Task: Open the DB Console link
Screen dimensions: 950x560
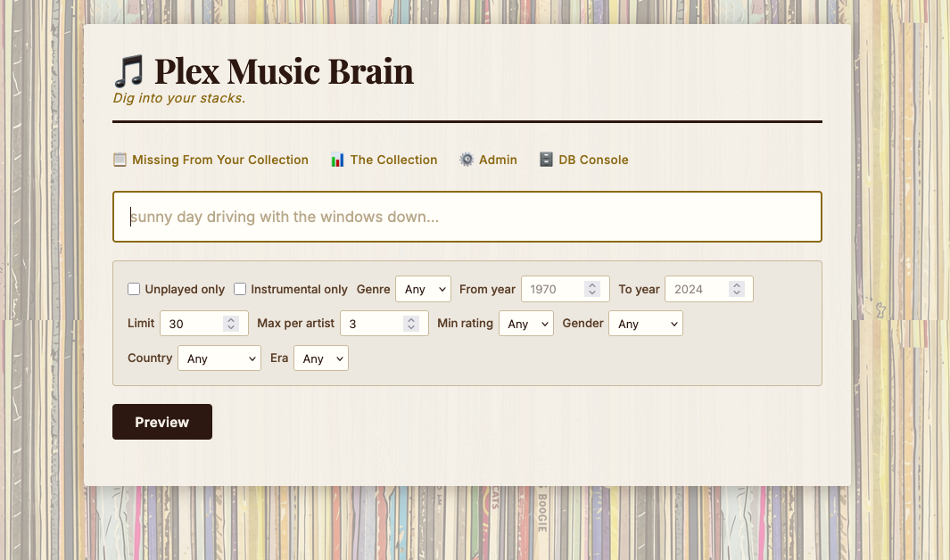Action: pyautogui.click(x=593, y=160)
